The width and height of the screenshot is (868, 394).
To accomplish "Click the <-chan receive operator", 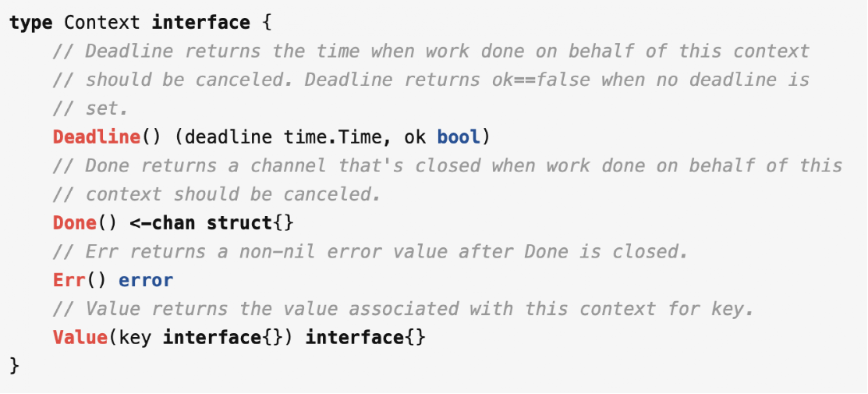I will point(162,223).
